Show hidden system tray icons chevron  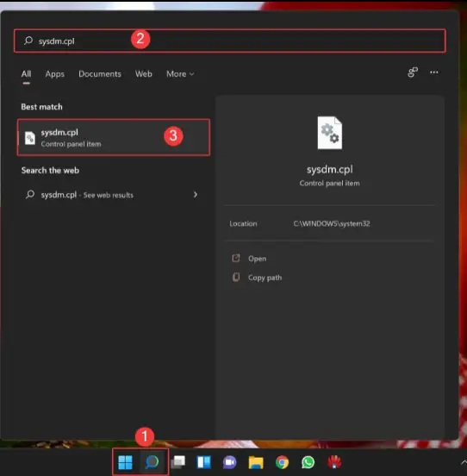[464, 462]
